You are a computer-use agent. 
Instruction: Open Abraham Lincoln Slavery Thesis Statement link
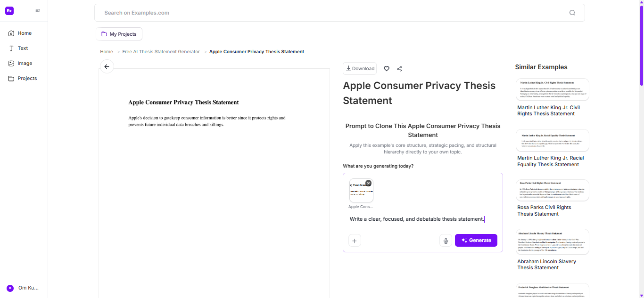tap(547, 265)
